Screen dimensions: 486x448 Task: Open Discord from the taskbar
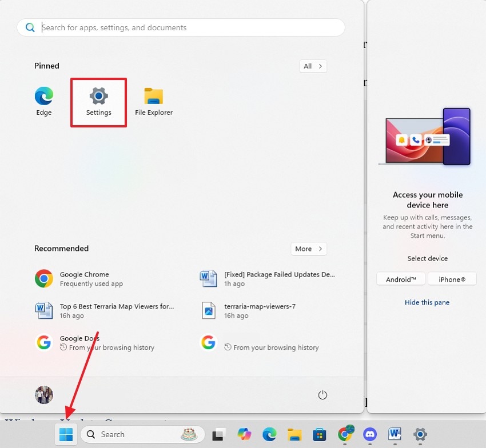tap(370, 434)
